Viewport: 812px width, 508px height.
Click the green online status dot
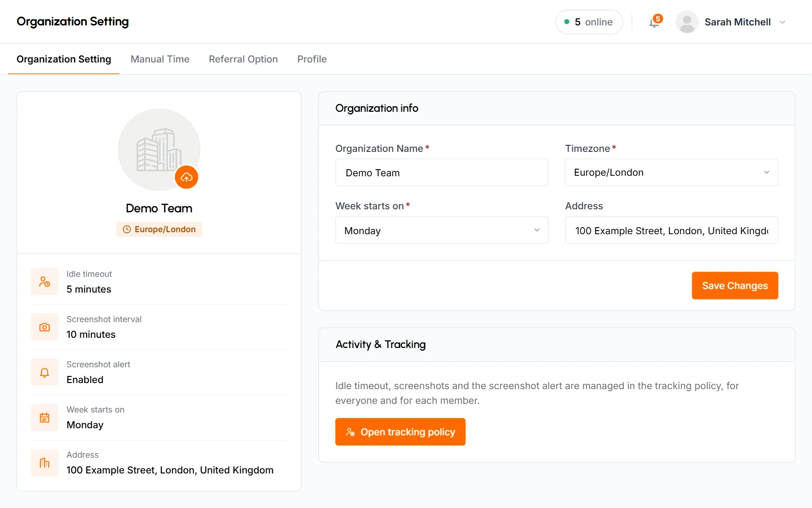pos(567,22)
